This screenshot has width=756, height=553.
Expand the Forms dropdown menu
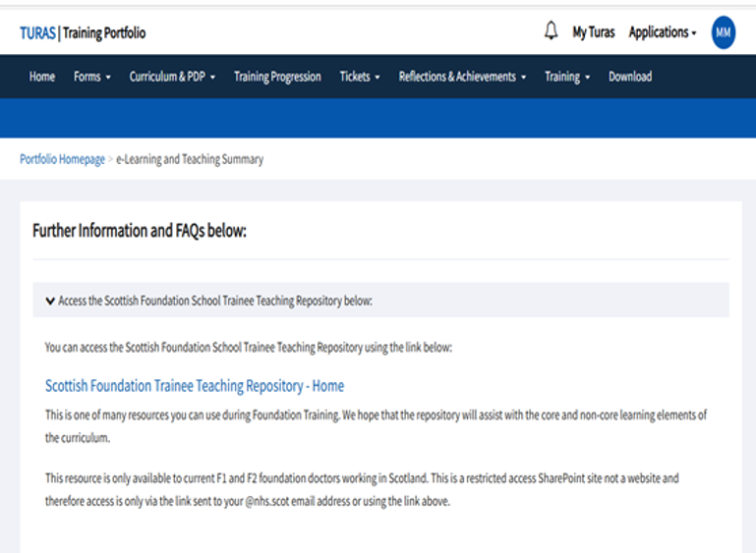pyautogui.click(x=92, y=77)
